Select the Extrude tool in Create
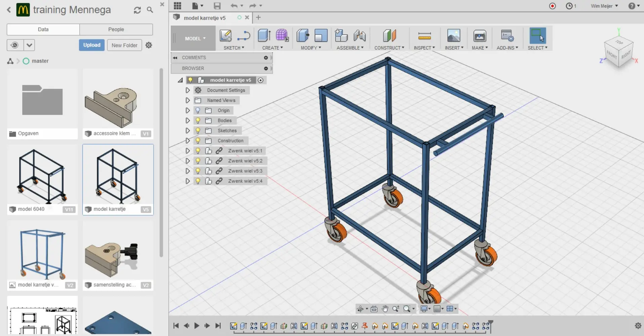The image size is (644, 336). tap(264, 35)
